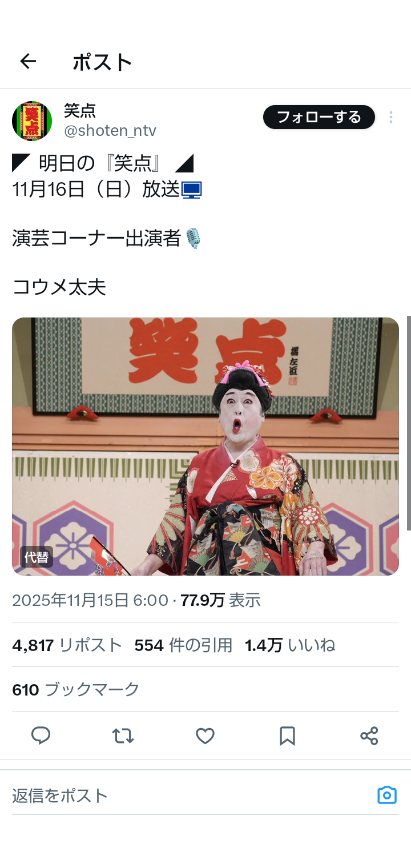
Task: Like the post with heart icon
Action: coord(205,736)
